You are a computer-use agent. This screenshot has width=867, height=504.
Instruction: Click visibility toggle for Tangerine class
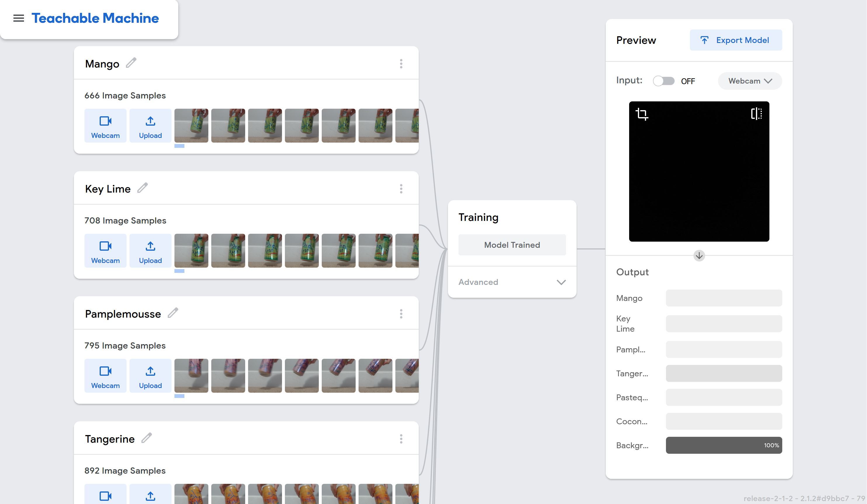(x=402, y=439)
